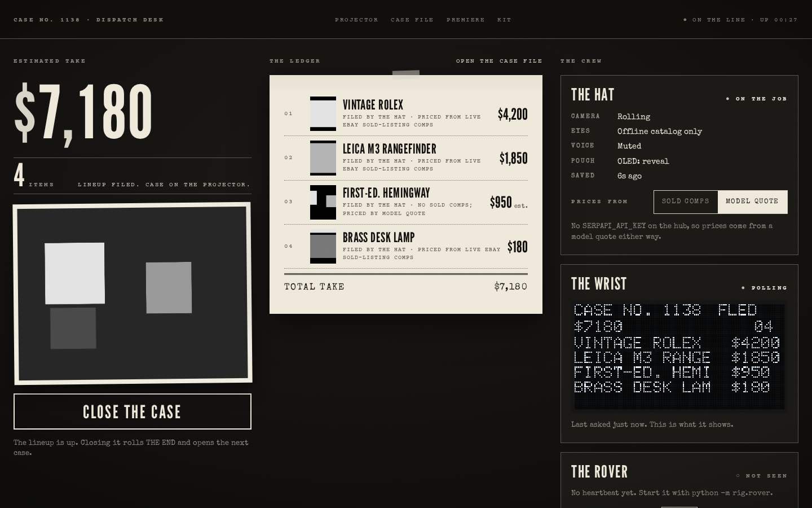The width and height of the screenshot is (812, 508).
Task: Click the Offline catalog only value
Action: coord(660,132)
